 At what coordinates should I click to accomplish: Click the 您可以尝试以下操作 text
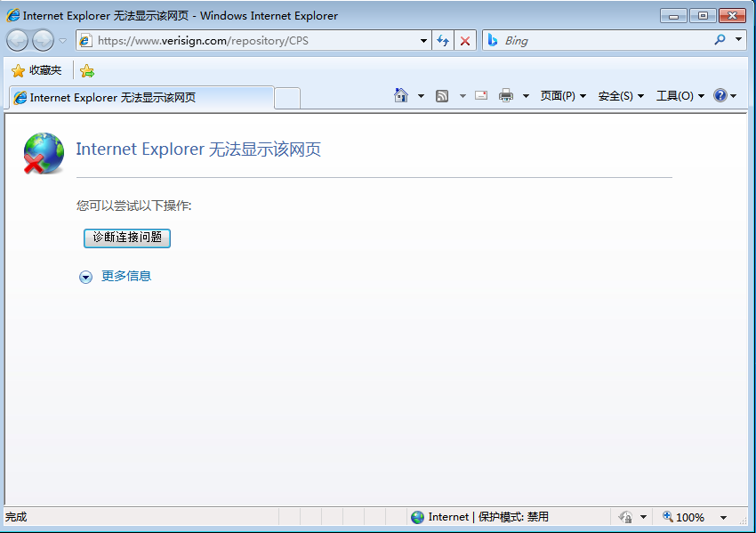coord(134,206)
